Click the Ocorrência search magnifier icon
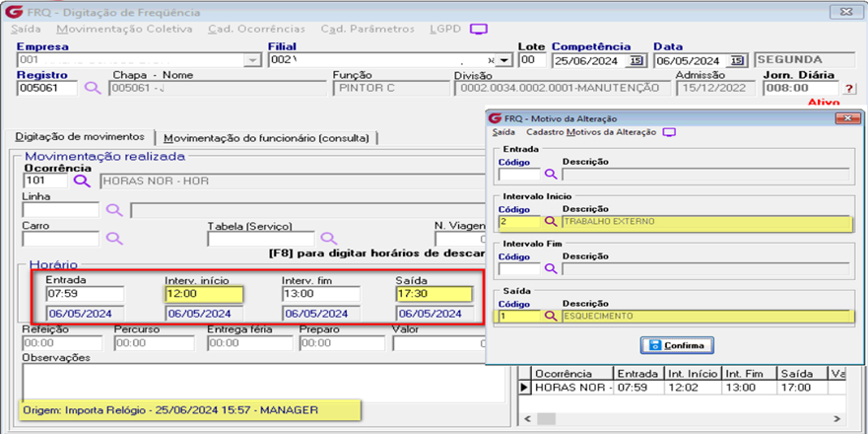 [x=83, y=181]
